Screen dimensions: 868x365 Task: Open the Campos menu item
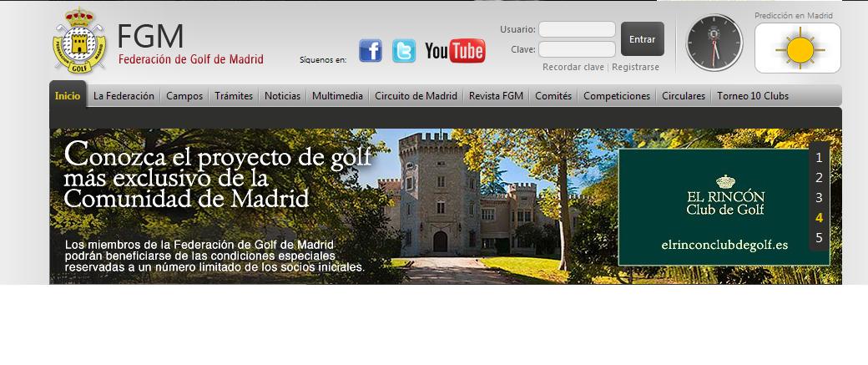pos(184,96)
